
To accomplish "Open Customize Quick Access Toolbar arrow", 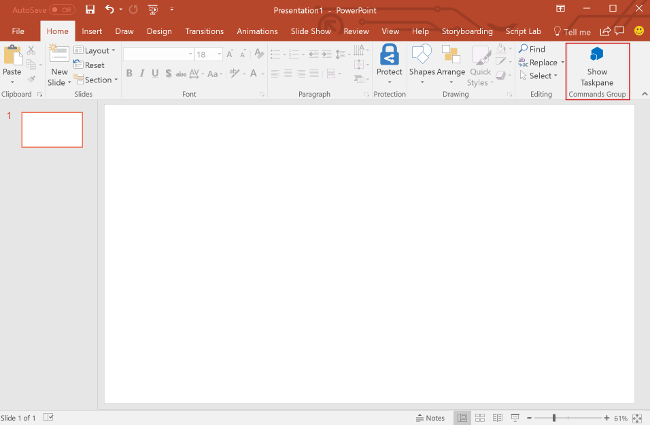I will click(x=172, y=9).
